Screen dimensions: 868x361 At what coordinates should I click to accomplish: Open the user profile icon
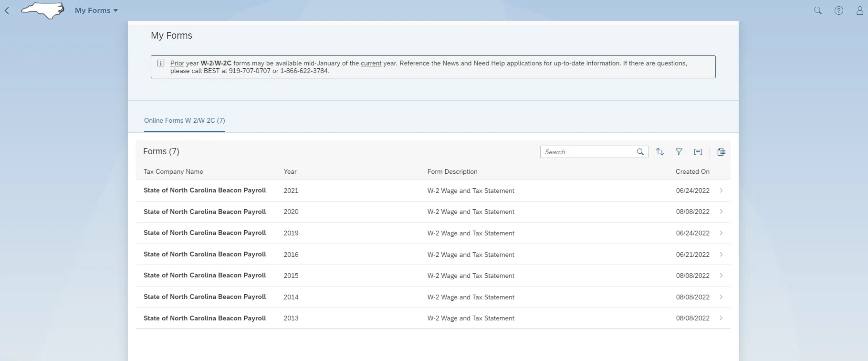click(x=859, y=11)
